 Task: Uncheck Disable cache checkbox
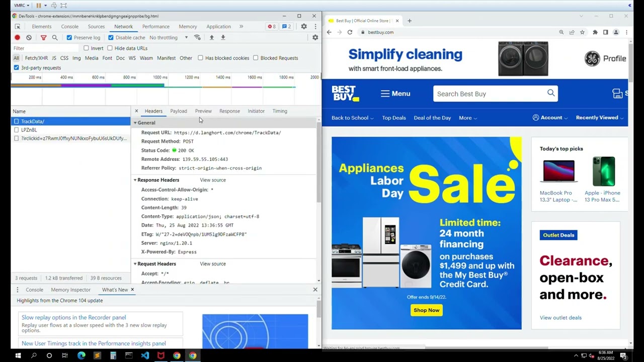coord(111,38)
